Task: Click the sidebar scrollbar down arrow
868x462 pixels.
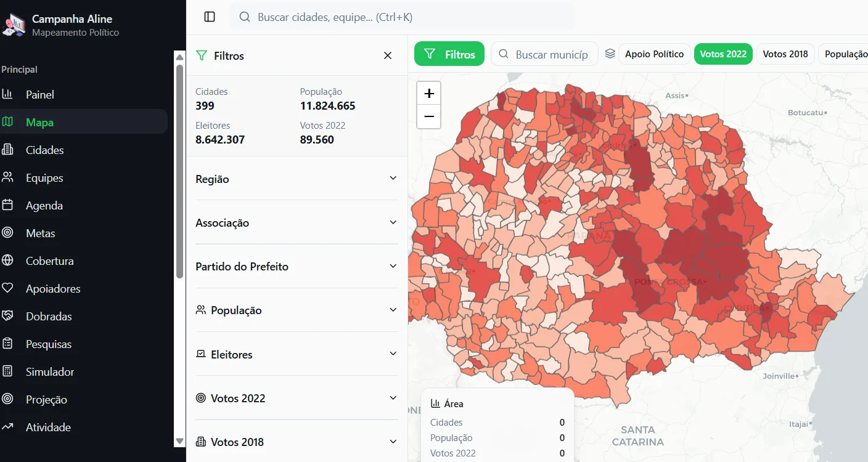Action: pyautogui.click(x=180, y=441)
